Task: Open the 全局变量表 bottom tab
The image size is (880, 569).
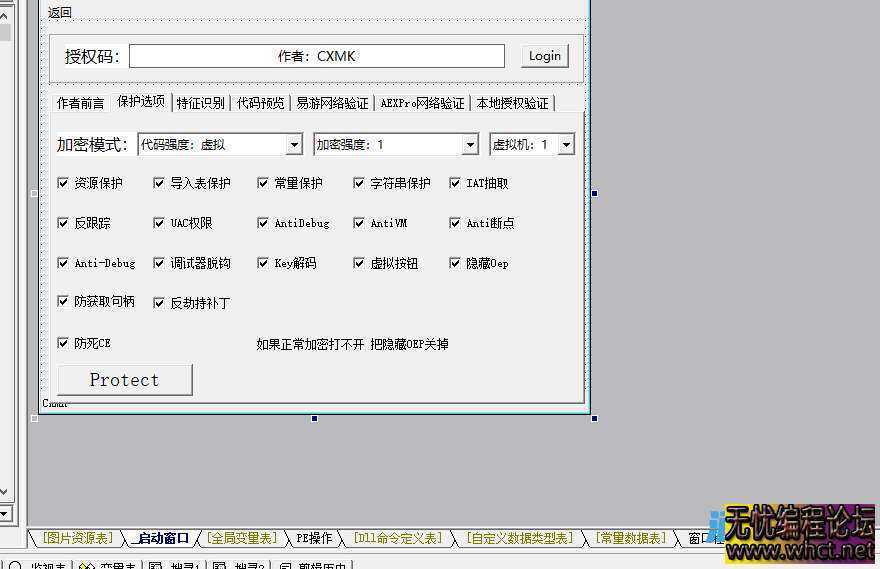Action: tap(241, 538)
